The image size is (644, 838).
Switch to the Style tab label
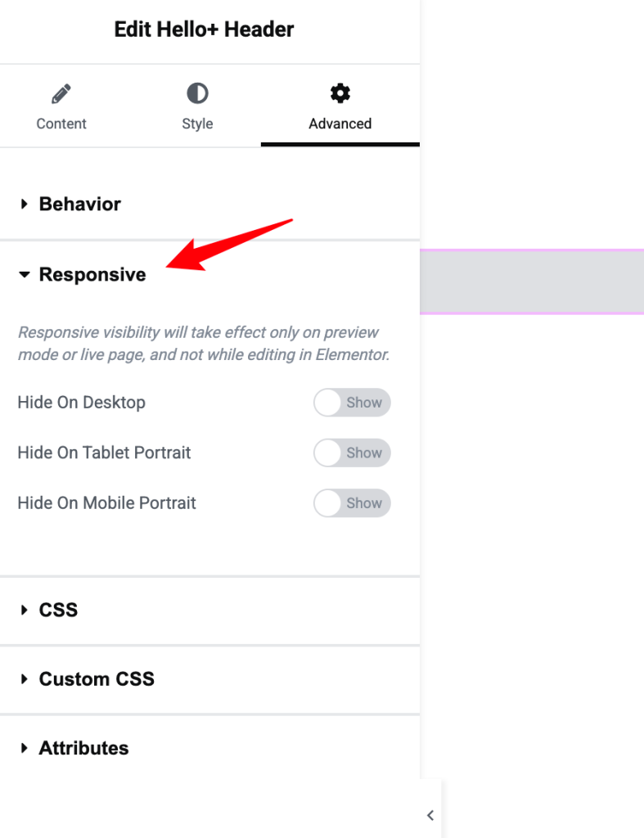197,124
